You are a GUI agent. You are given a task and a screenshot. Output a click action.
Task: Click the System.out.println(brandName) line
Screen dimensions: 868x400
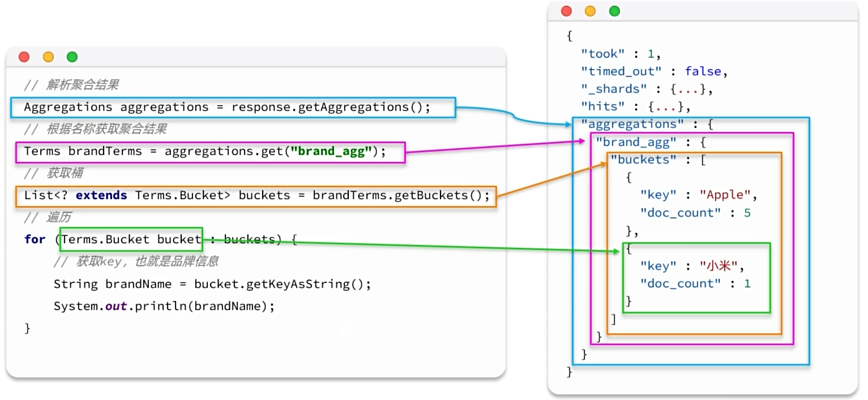click(164, 306)
